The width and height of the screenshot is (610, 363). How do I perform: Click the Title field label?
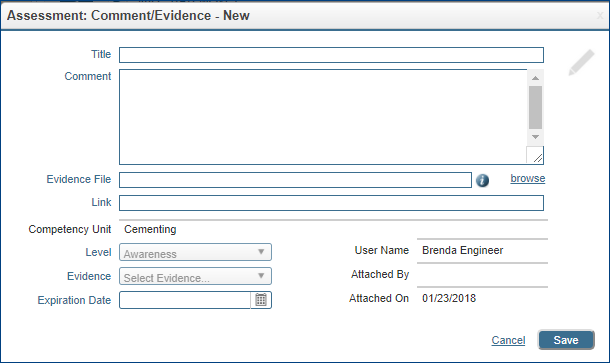tap(101, 54)
